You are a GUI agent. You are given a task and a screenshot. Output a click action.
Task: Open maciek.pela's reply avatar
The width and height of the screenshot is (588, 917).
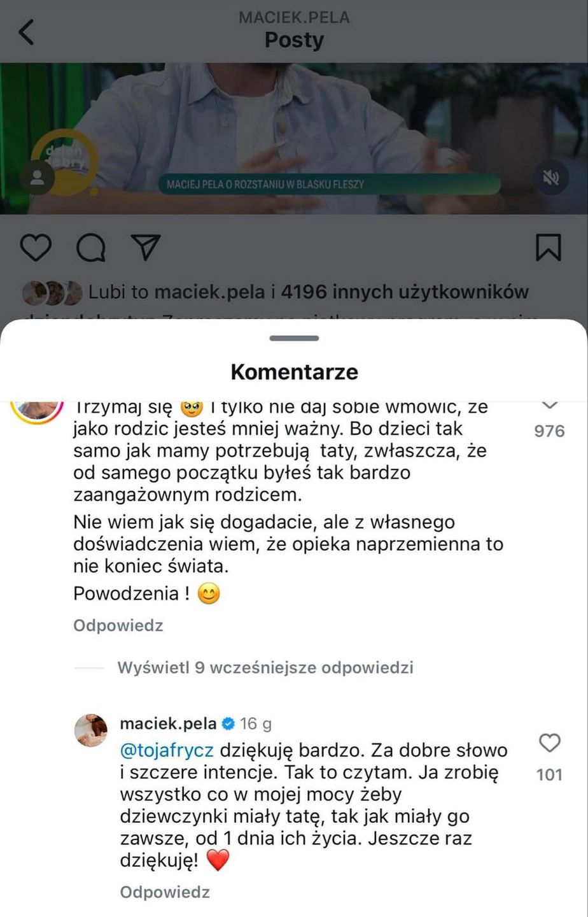pyautogui.click(x=92, y=730)
